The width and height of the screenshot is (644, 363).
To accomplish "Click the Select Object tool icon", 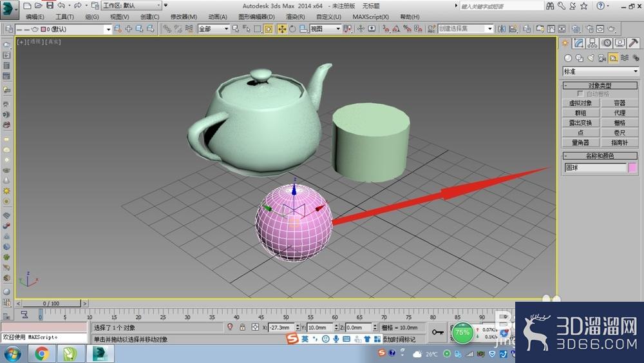I will [x=235, y=29].
